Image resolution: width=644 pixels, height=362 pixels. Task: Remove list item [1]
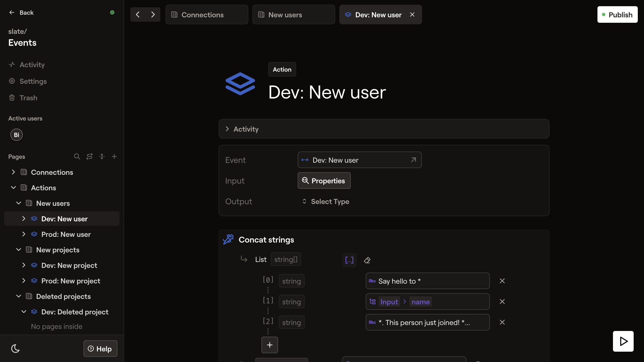pos(502,301)
